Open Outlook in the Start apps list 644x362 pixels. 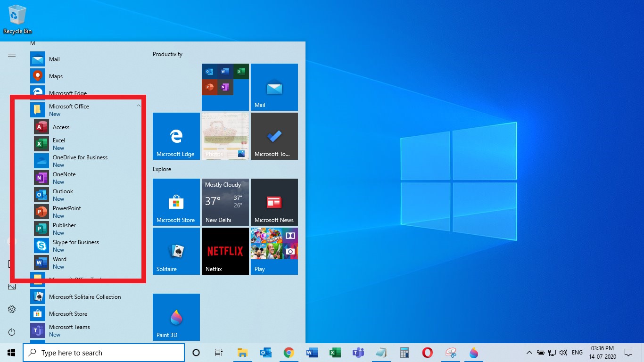click(x=87, y=195)
